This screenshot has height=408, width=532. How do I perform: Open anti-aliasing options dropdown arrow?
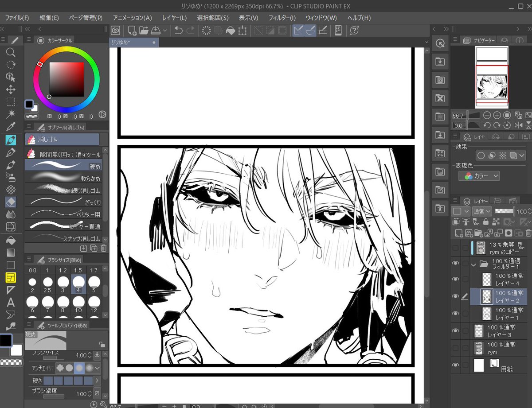tap(98, 368)
